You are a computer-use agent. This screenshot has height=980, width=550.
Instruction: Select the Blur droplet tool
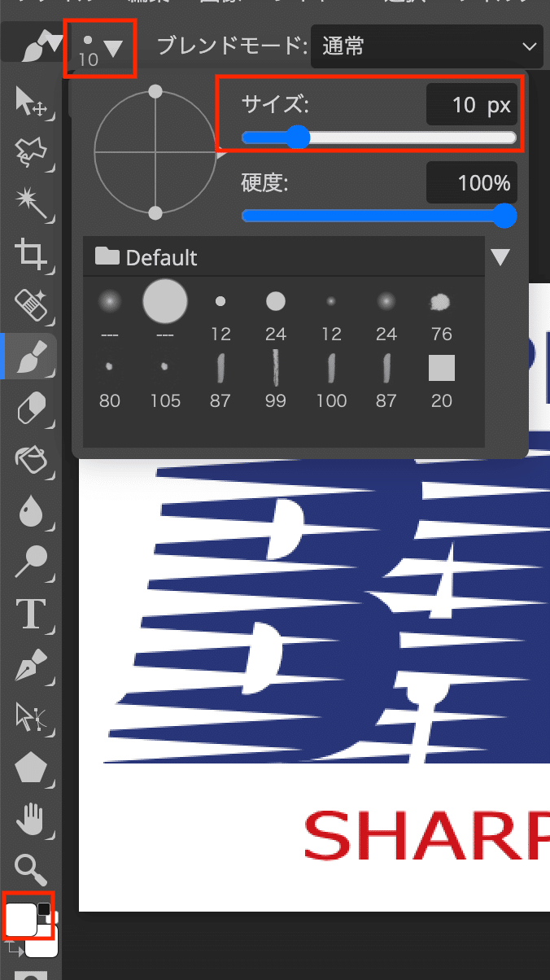pyautogui.click(x=31, y=510)
